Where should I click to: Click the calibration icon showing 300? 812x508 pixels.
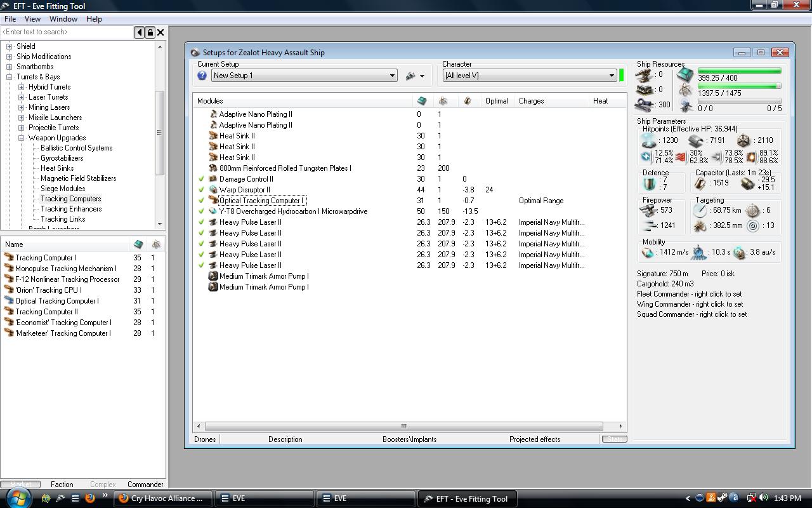pyautogui.click(x=645, y=105)
